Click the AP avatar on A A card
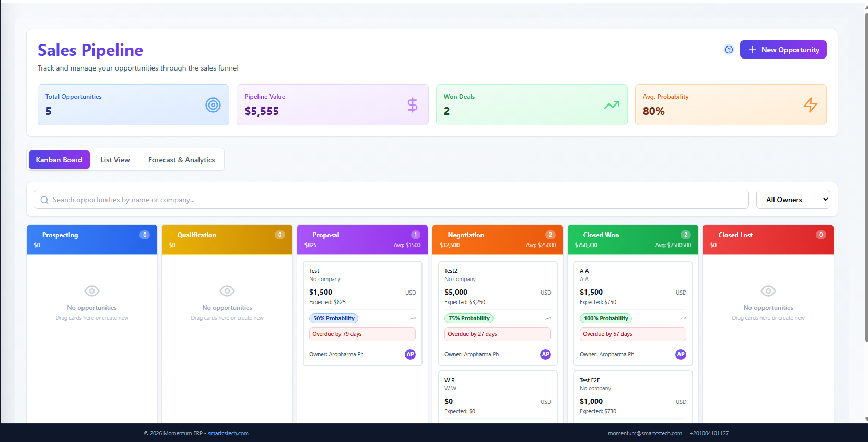868x442 pixels. [x=681, y=354]
